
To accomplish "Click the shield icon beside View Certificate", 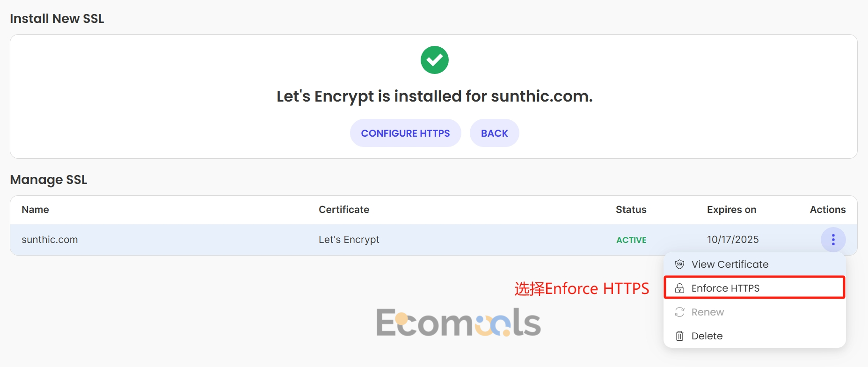I will pos(680,264).
